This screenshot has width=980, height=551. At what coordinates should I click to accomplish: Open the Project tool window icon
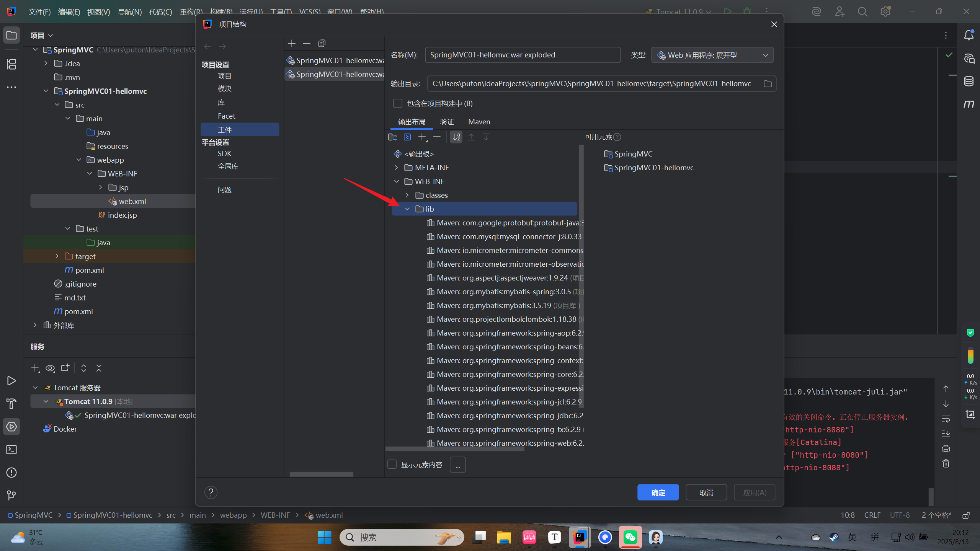tap(11, 36)
